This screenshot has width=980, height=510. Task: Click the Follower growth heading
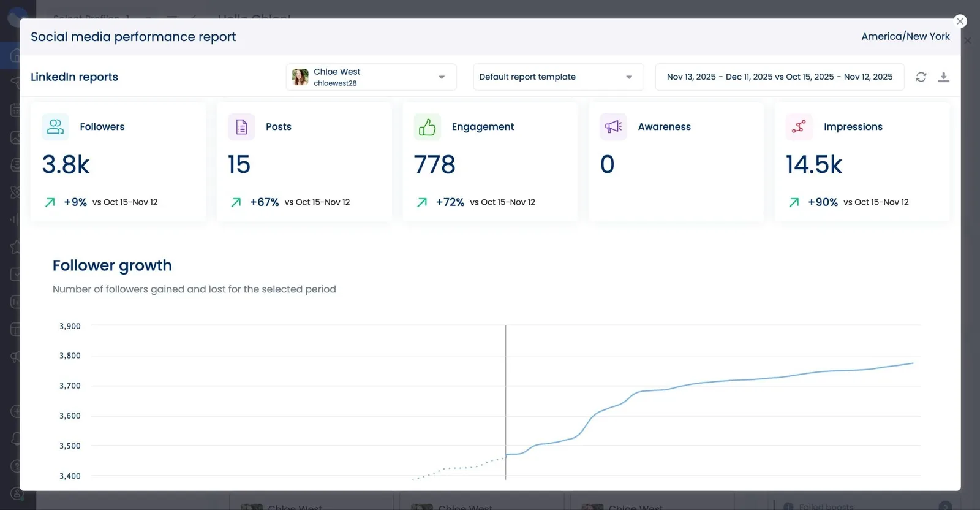pos(112,265)
